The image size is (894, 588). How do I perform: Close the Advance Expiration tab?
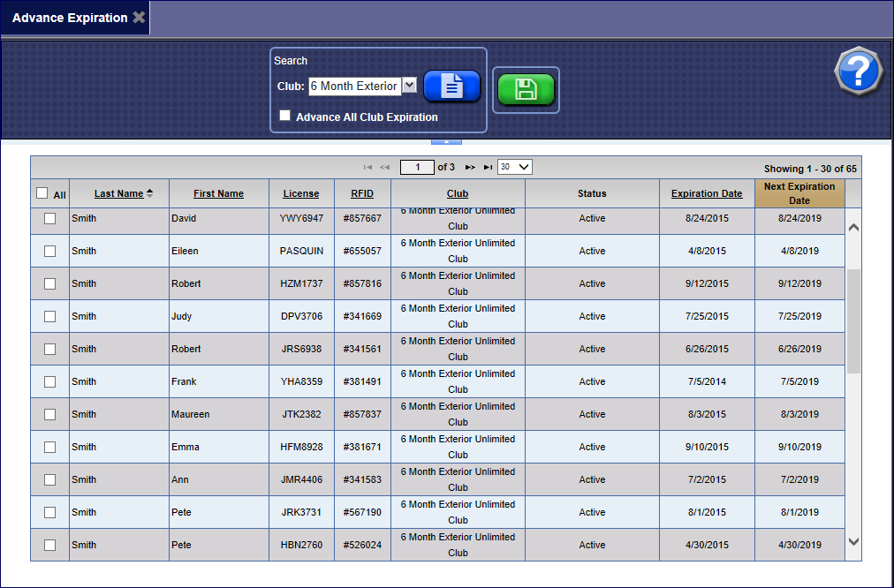(139, 18)
